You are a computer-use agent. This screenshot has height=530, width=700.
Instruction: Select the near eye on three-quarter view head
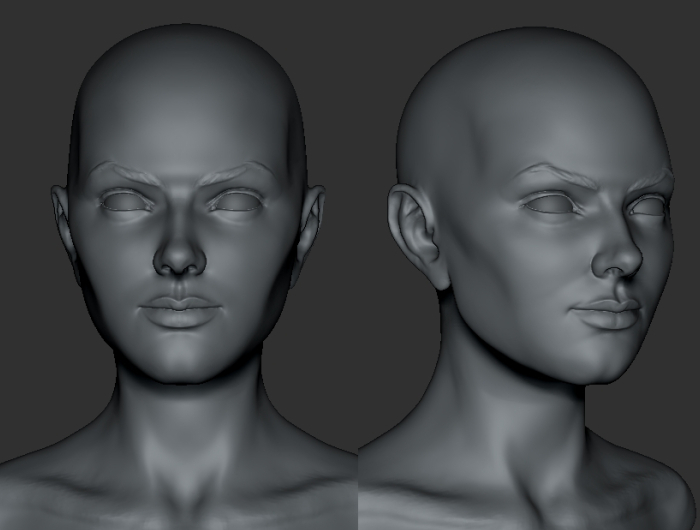[x=548, y=204]
